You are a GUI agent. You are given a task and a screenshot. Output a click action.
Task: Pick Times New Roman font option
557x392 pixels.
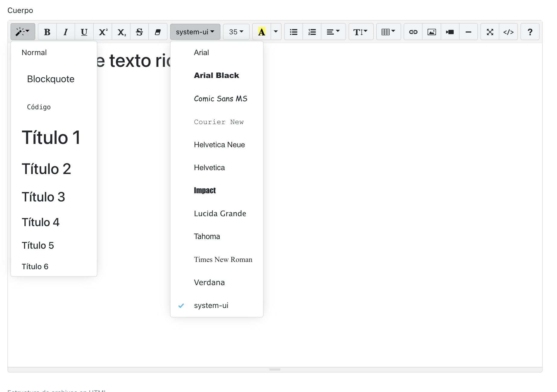point(223,260)
